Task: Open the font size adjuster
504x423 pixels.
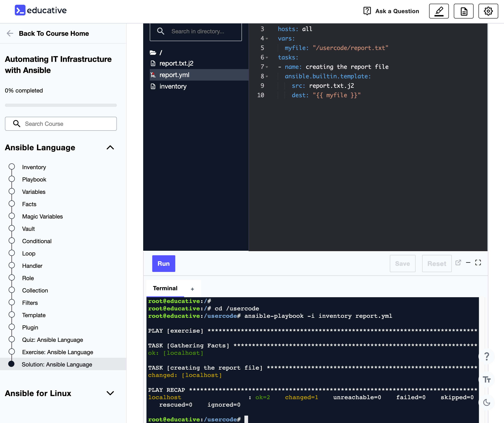Action: pos(487,380)
